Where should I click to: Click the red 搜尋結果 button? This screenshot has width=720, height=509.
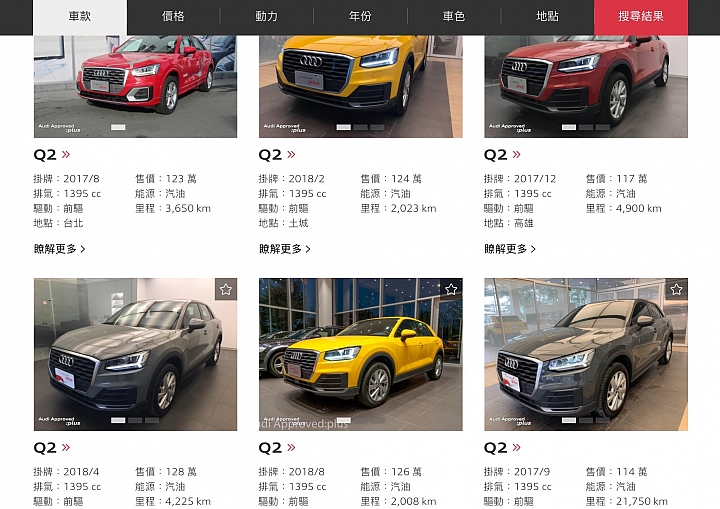641,17
